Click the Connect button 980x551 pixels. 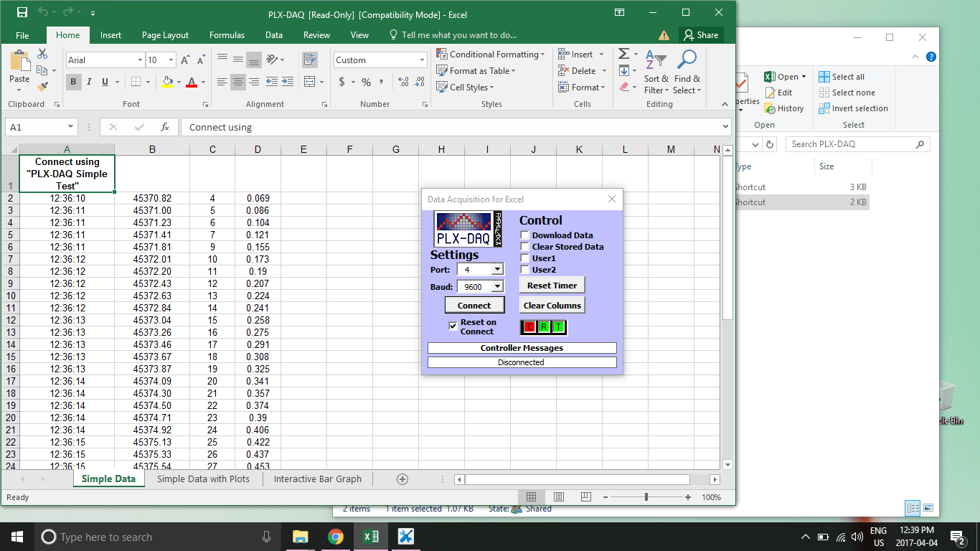474,306
